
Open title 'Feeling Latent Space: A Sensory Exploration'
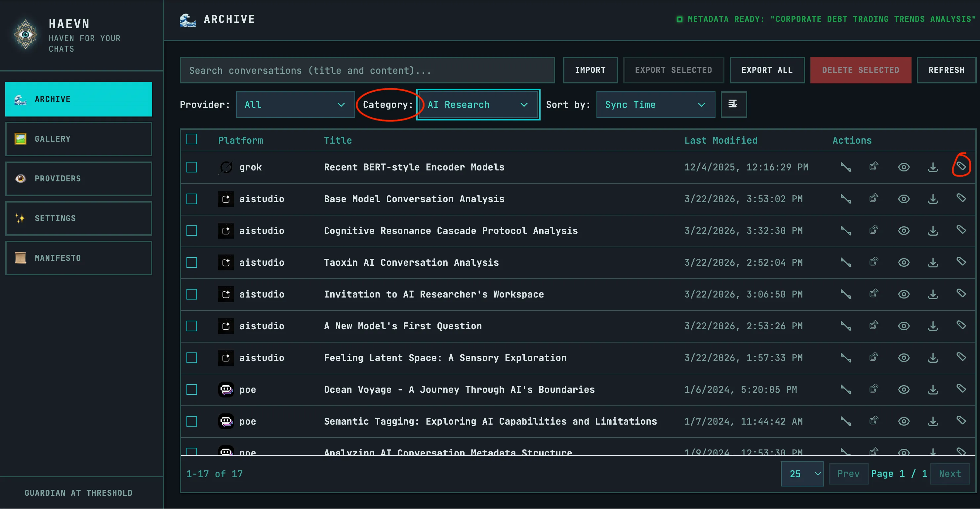[x=445, y=358]
